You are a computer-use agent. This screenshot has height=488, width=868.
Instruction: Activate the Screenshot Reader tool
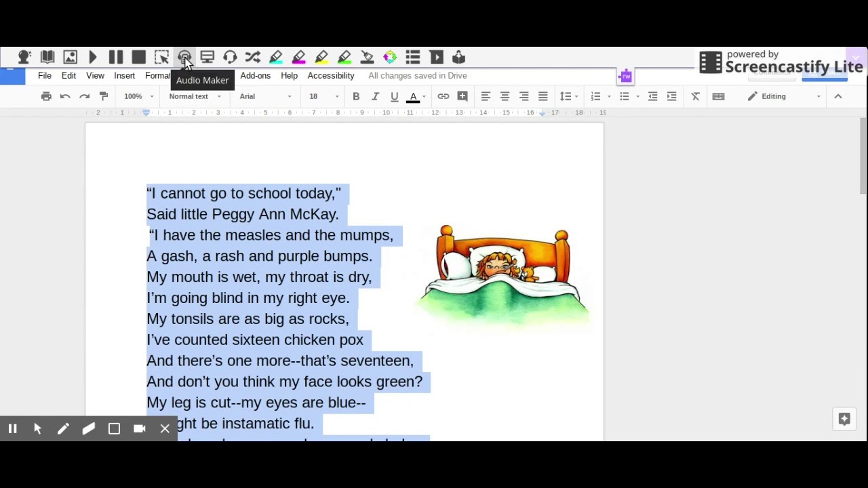pos(161,58)
